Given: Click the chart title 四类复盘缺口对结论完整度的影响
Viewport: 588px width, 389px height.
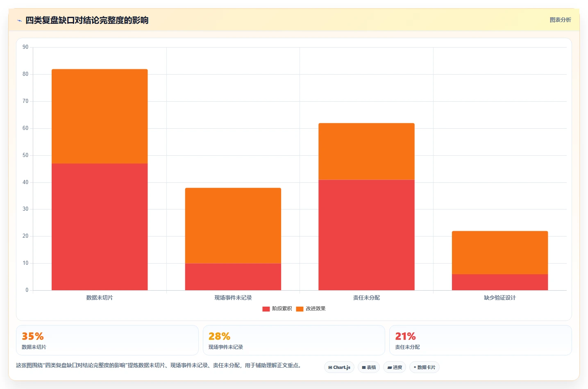Looking at the screenshot, I should [x=87, y=20].
